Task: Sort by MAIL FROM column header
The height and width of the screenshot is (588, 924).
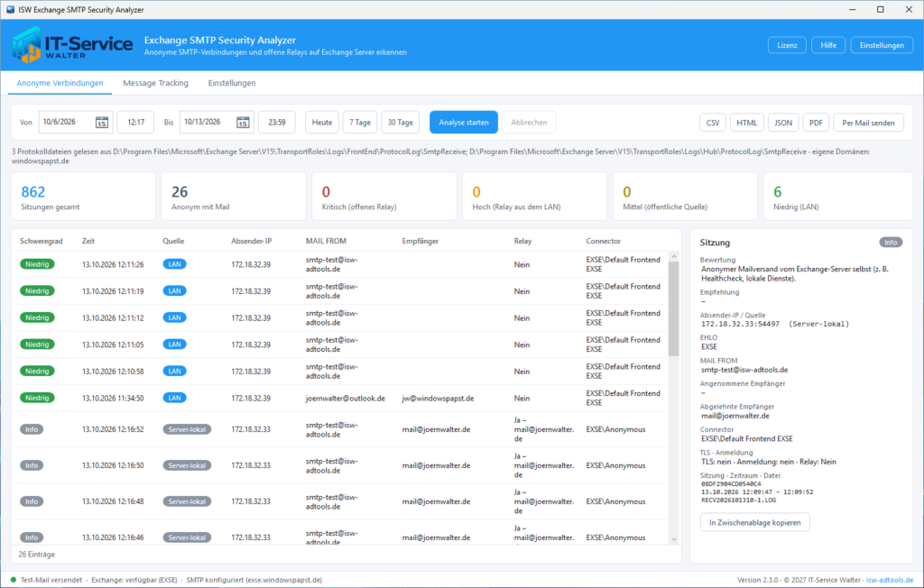Action: tap(326, 241)
